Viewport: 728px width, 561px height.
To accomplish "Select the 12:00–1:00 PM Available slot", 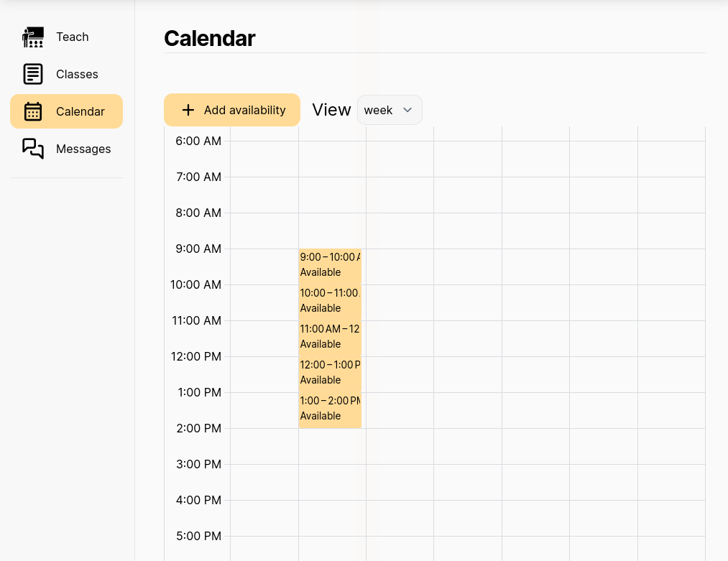I will click(329, 372).
